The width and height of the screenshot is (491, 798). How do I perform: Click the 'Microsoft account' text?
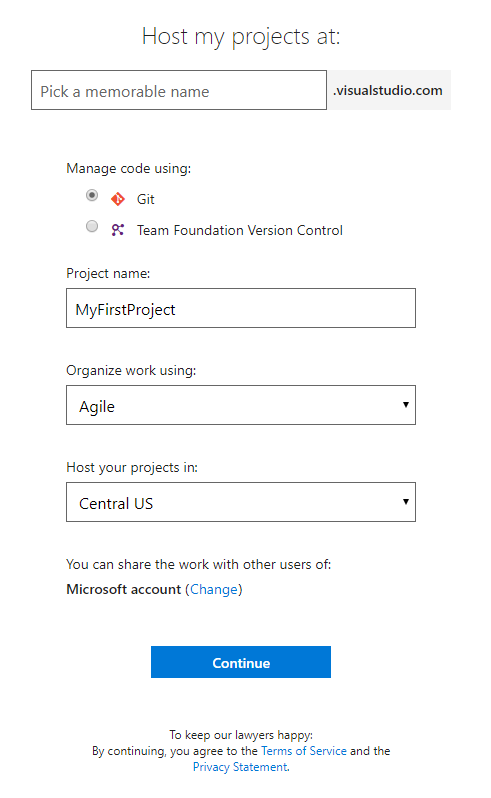click(124, 589)
